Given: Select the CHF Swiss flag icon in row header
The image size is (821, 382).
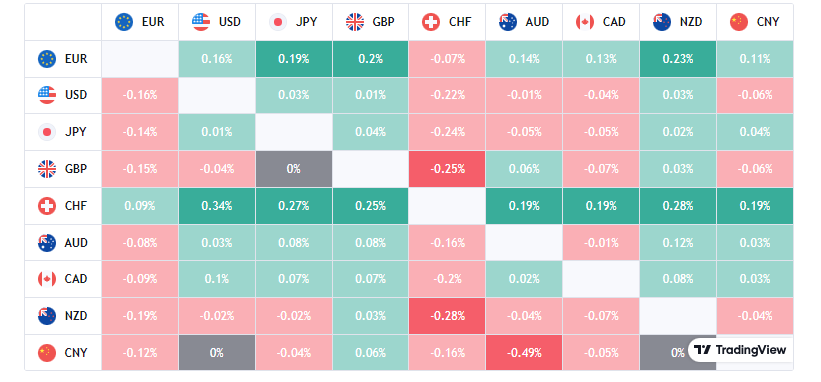Looking at the screenshot, I should (x=47, y=206).
